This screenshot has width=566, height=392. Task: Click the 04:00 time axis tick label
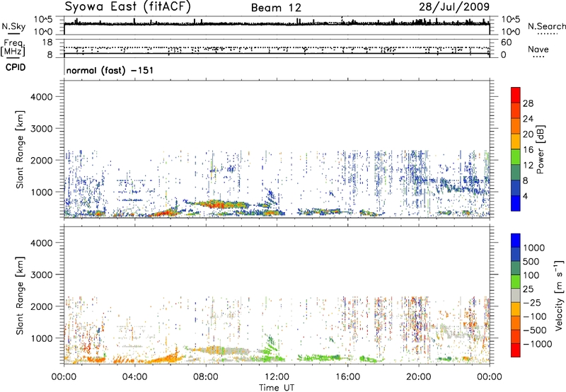click(134, 377)
